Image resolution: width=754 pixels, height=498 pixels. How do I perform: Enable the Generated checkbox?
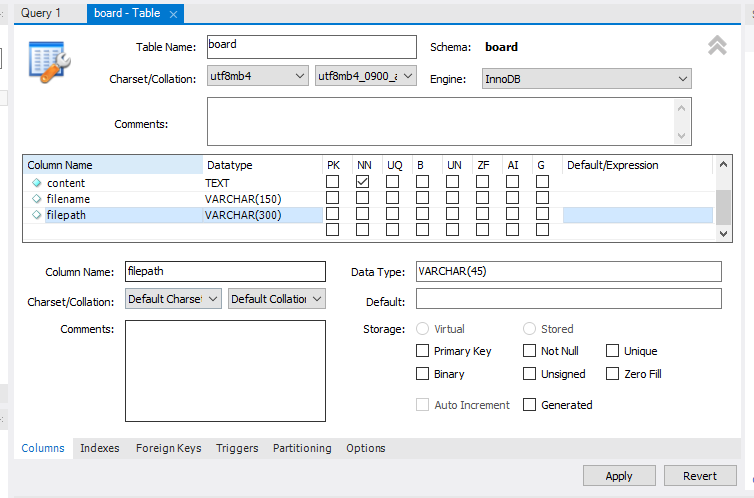coord(529,405)
